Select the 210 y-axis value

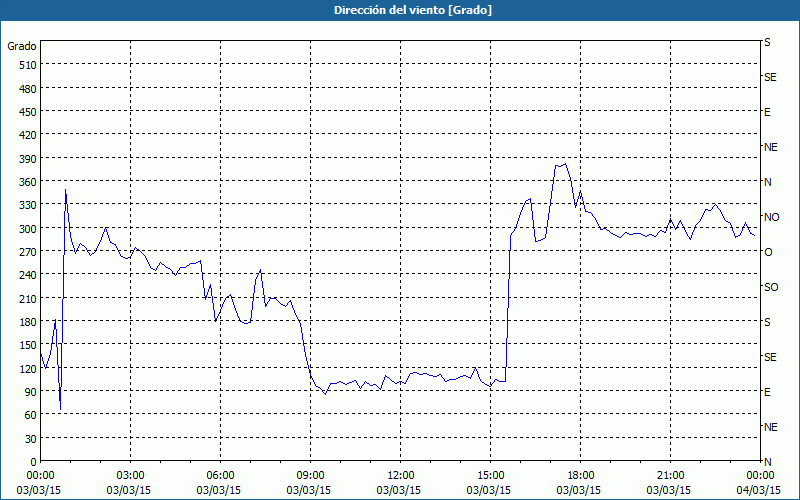28,298
